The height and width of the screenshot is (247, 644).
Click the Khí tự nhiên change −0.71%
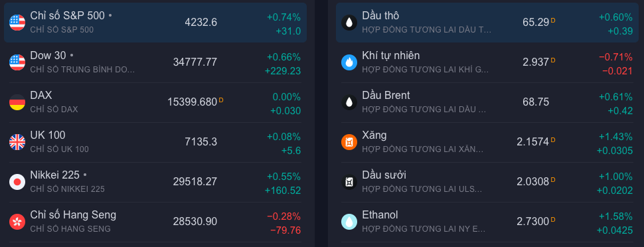(x=615, y=57)
